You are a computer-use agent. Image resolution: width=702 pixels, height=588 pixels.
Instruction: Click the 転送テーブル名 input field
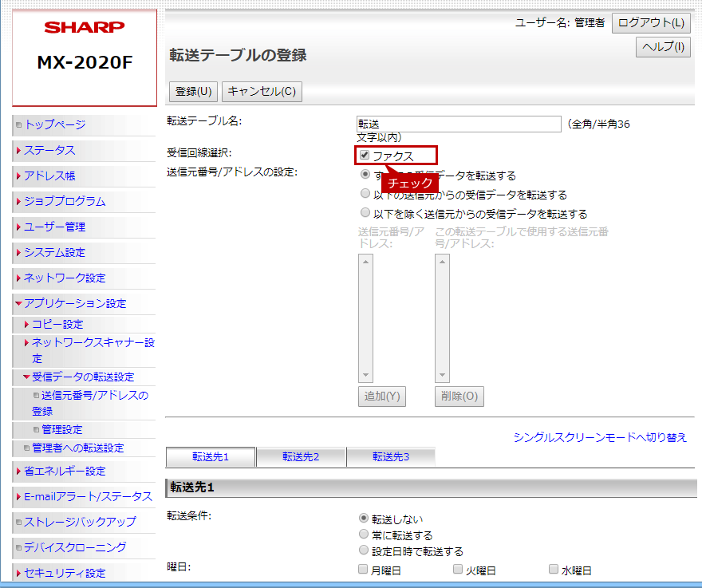(459, 124)
